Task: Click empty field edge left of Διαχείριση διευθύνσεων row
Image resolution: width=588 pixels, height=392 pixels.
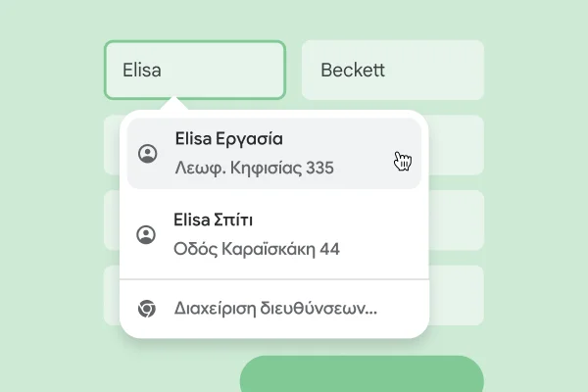Action: [110, 295]
